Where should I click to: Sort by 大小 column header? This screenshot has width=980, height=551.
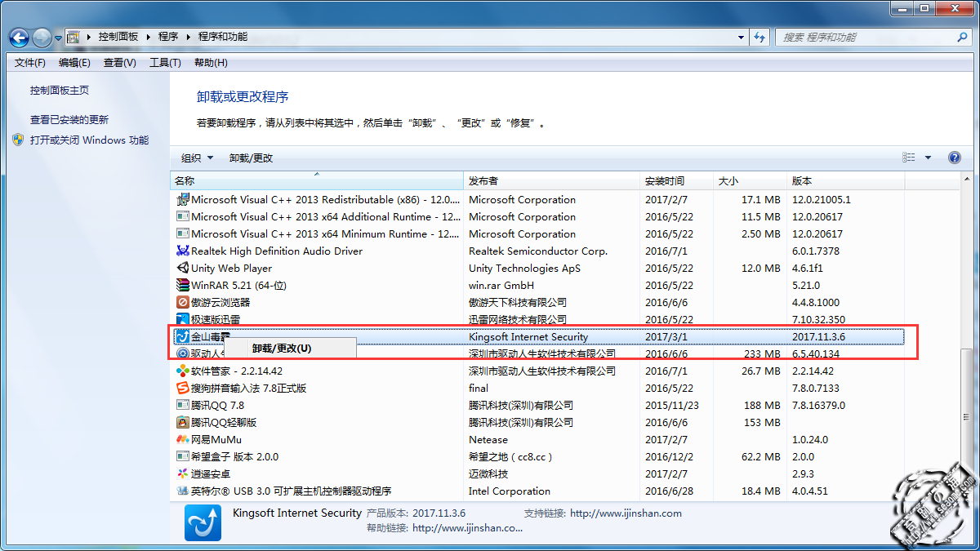pos(751,181)
